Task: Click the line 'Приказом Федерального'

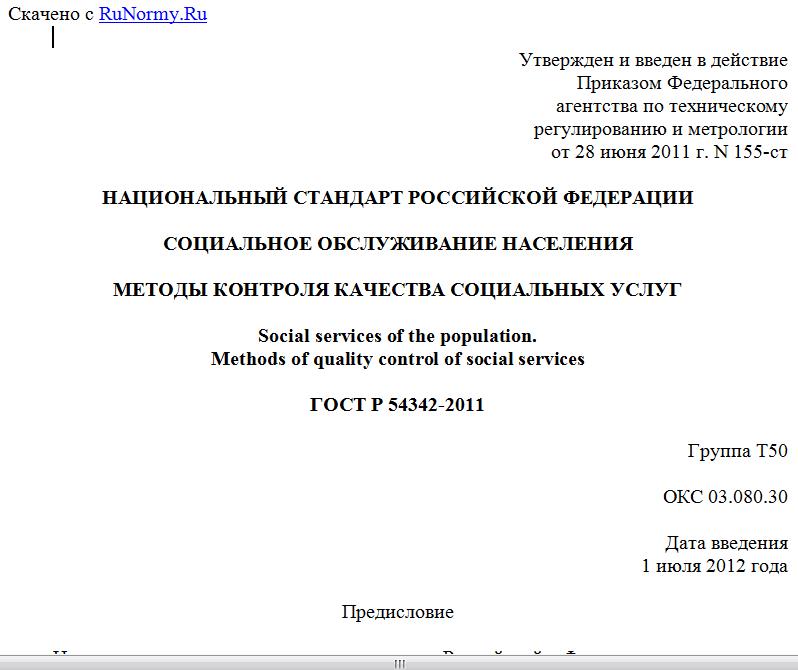Action: pos(682,83)
